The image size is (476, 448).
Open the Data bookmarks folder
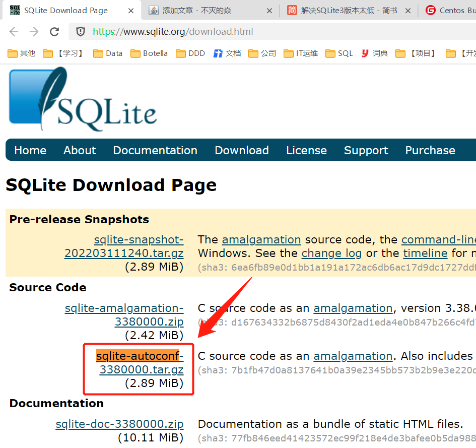pyautogui.click(x=108, y=53)
